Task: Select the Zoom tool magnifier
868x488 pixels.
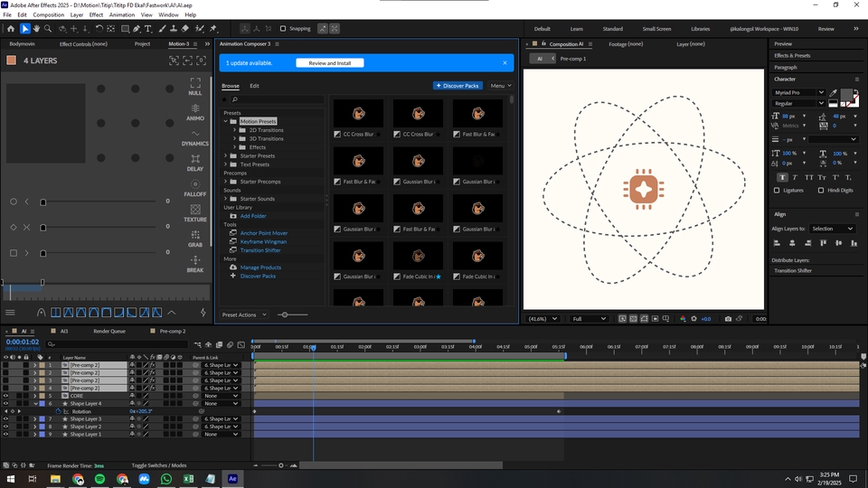Action: point(49,28)
